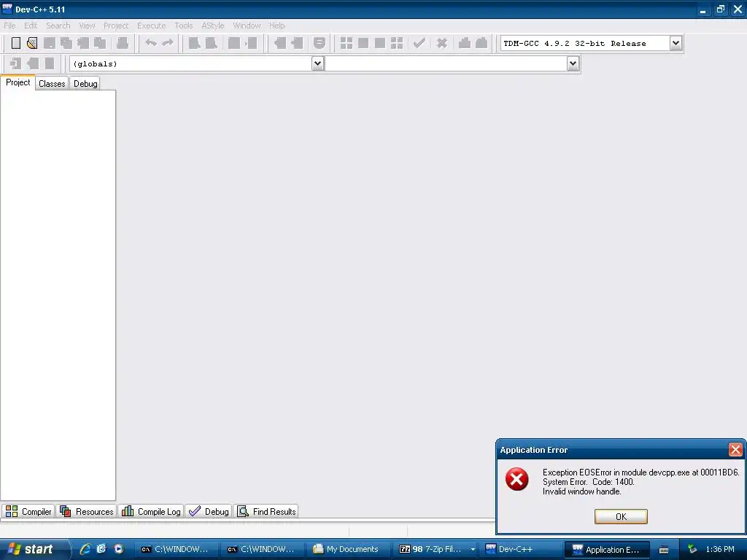Switch to the Classes tab
The width and height of the screenshot is (747, 560).
pyautogui.click(x=52, y=84)
